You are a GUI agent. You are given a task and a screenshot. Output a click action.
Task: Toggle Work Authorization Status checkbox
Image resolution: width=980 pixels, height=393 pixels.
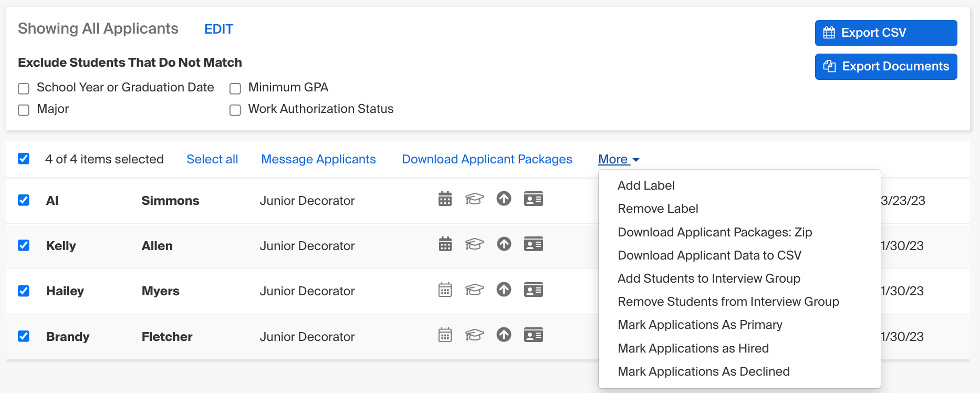[x=235, y=110]
